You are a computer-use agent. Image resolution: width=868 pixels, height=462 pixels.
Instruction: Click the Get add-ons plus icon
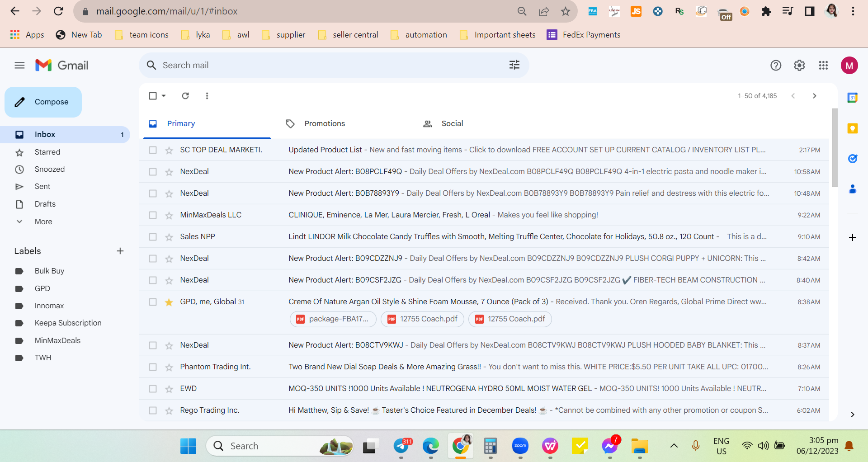853,237
